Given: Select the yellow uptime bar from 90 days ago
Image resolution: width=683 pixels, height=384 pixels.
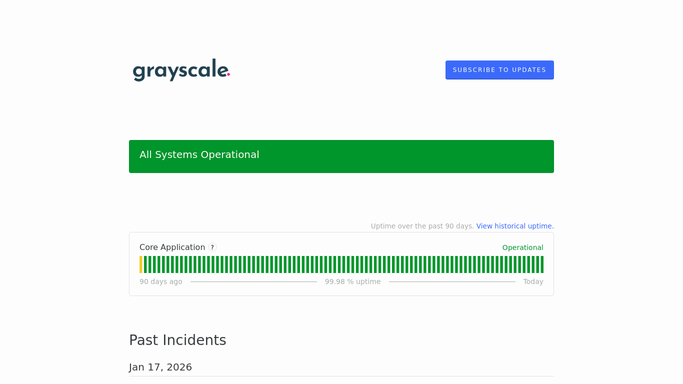Looking at the screenshot, I should click(x=141, y=264).
